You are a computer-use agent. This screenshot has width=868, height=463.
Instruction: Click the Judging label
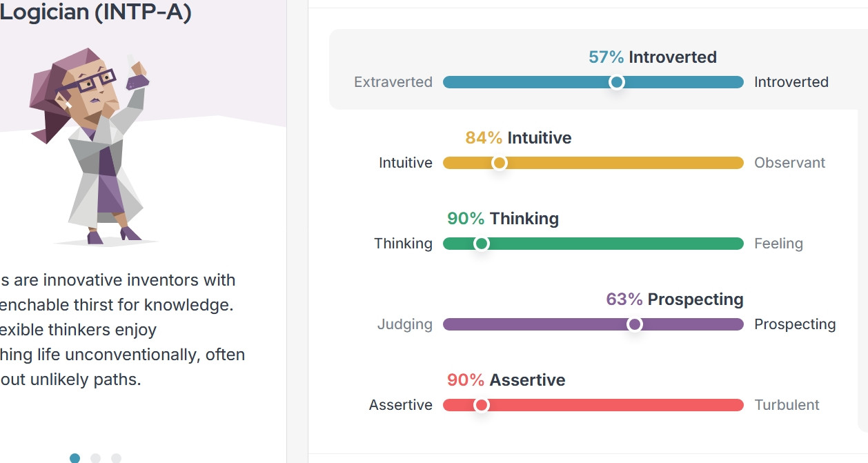(x=405, y=324)
